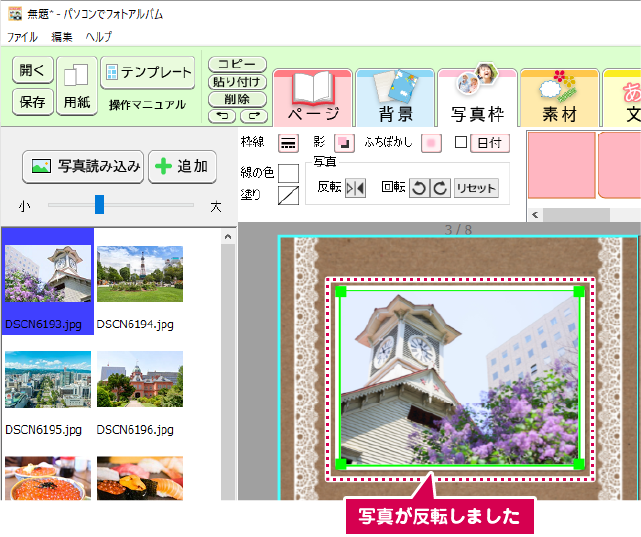Select the DSCN6193.jpg clock tower thumbnail
Screen dimensions: 641x537
click(48, 274)
